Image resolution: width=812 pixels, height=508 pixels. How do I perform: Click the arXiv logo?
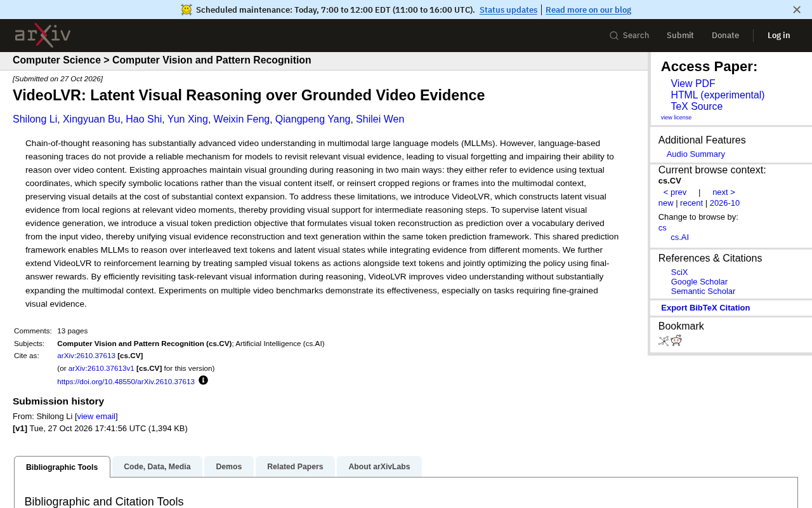coord(43,36)
